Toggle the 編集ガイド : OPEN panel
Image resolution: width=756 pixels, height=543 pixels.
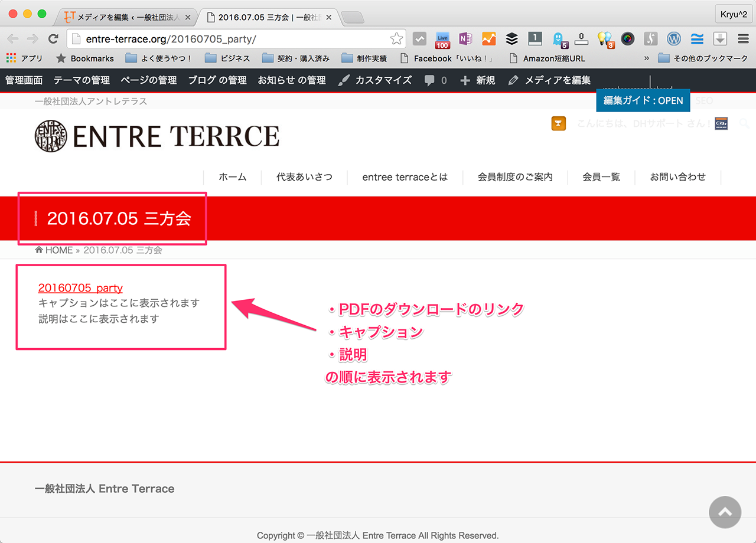pos(643,100)
